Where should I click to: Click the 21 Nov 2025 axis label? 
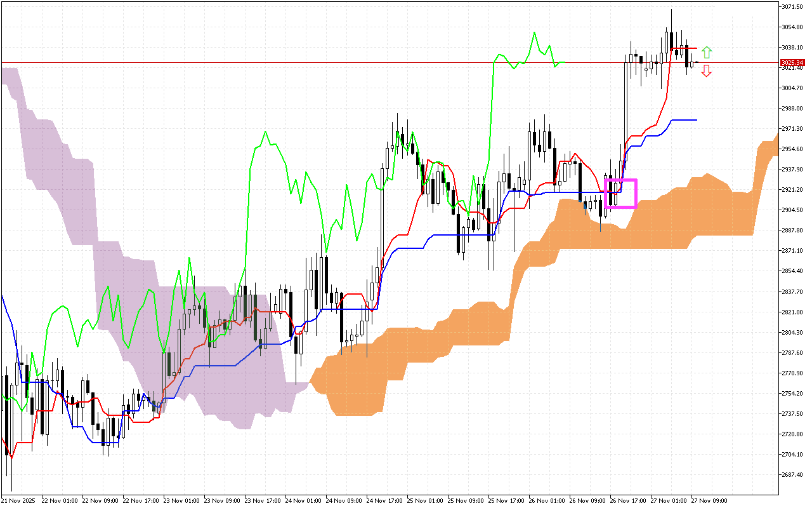(x=18, y=500)
